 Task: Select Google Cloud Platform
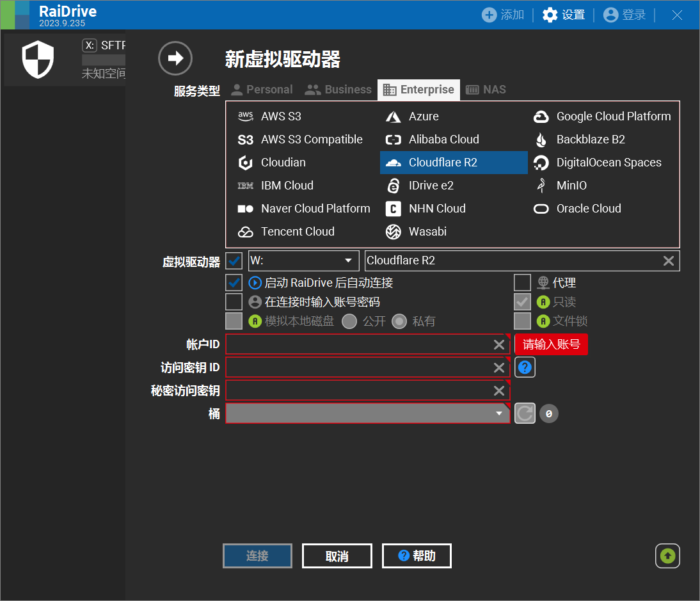[x=602, y=116]
